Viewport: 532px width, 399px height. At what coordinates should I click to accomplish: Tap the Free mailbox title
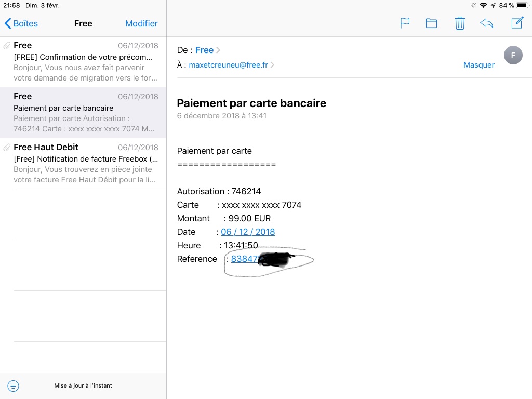coord(83,23)
